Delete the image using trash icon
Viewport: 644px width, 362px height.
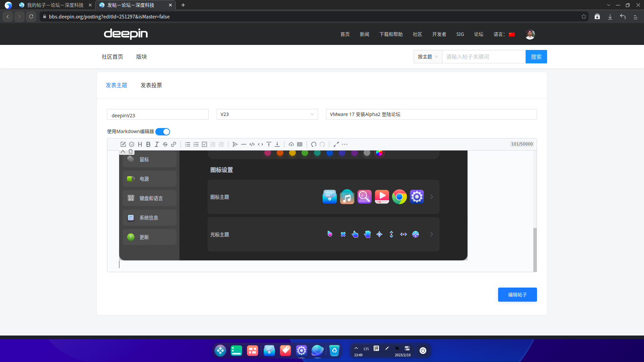pyautogui.click(x=131, y=152)
